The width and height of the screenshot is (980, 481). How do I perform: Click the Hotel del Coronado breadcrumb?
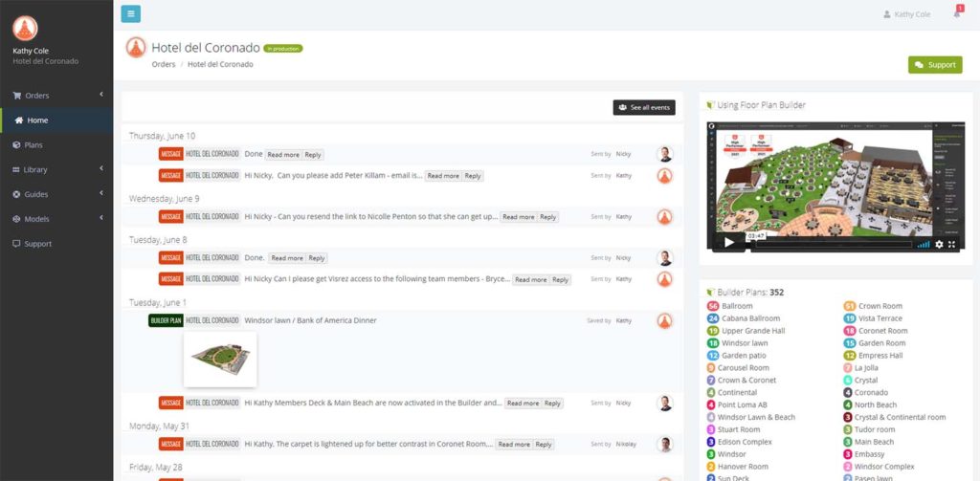[x=220, y=64]
